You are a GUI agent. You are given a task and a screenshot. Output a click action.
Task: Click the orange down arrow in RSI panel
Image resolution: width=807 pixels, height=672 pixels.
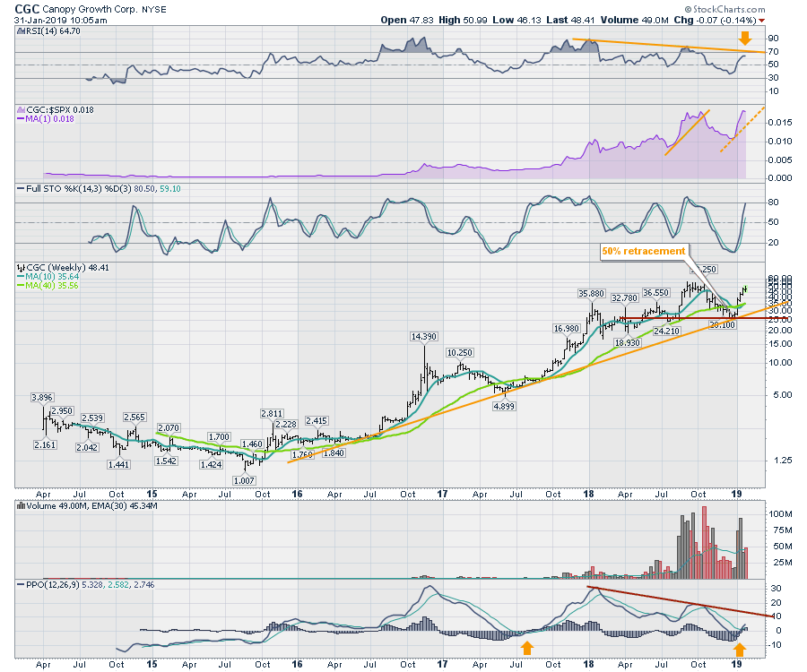745,39
